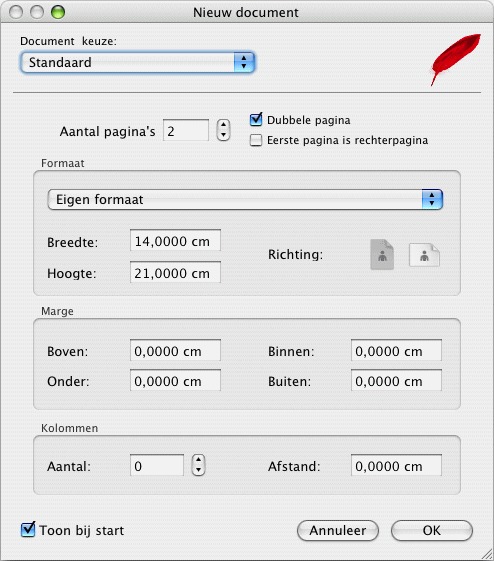The width and height of the screenshot is (494, 561).
Task: Click the Hoogte input field
Action: (x=175, y=272)
